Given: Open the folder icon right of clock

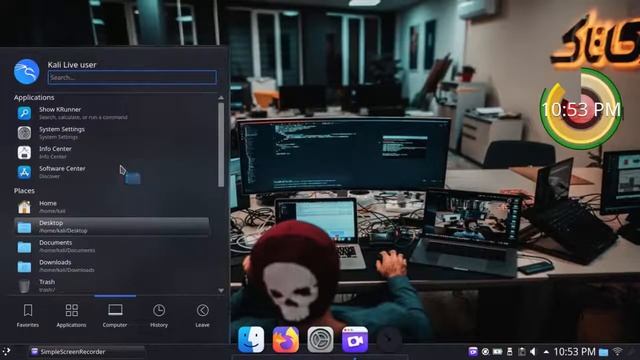Looking at the screenshot, I should click(604, 352).
